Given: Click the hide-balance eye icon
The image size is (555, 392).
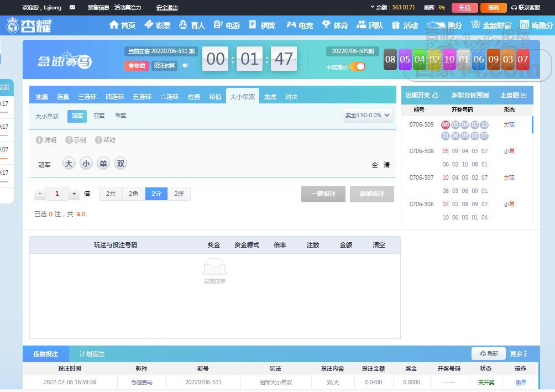Looking at the screenshot, I should pos(442,8).
